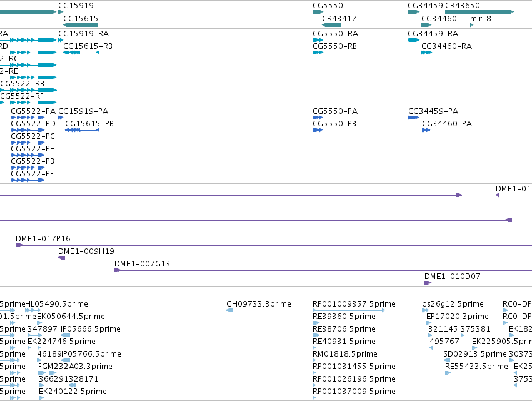Select EST RE38706.5prime

[x=344, y=329]
